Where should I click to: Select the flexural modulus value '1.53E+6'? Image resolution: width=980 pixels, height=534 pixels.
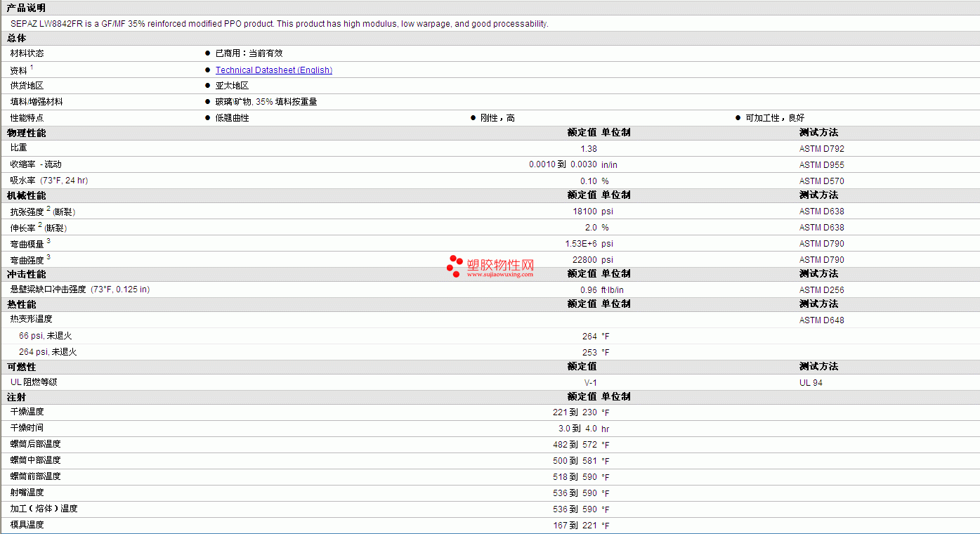[x=581, y=244]
